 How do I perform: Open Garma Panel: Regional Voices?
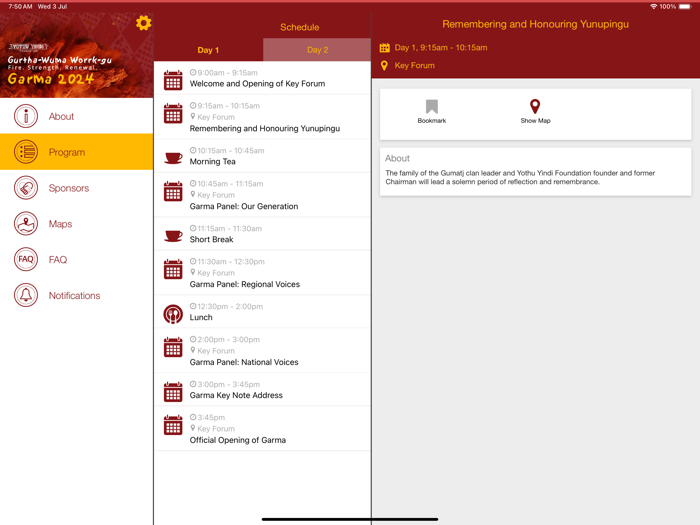[262, 273]
